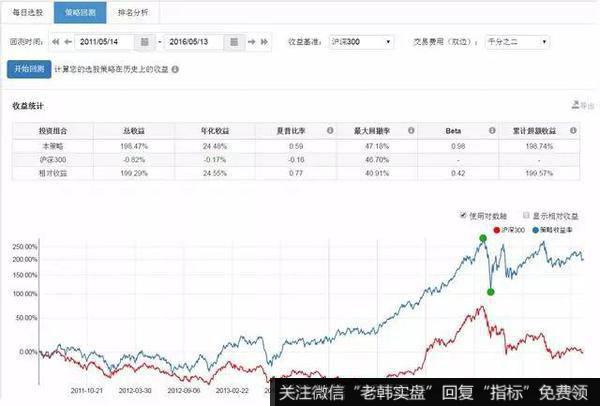Click the 250.00% y-axis label

(25, 247)
